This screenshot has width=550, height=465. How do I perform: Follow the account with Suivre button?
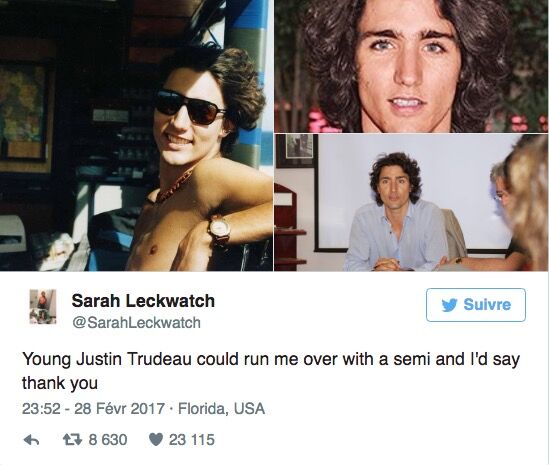pyautogui.click(x=476, y=305)
